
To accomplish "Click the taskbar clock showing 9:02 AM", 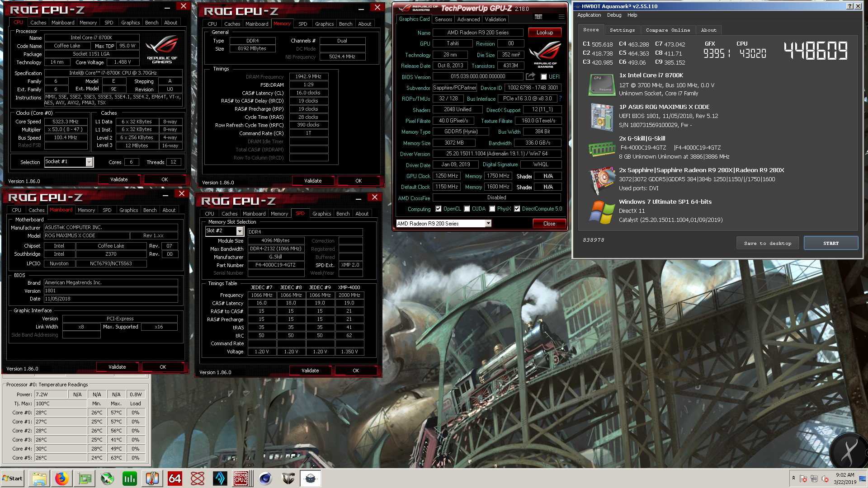I will (844, 478).
